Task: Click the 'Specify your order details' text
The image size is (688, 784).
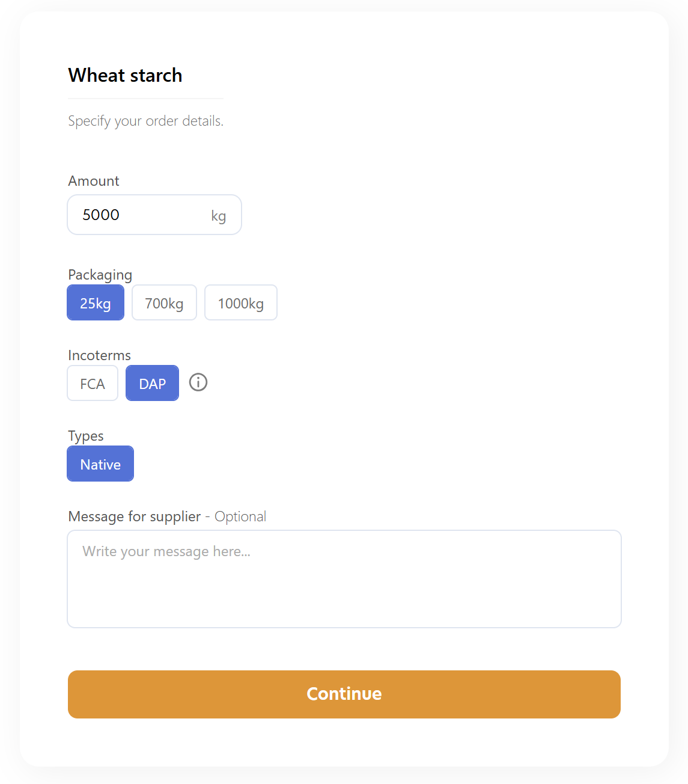Action: point(145,121)
